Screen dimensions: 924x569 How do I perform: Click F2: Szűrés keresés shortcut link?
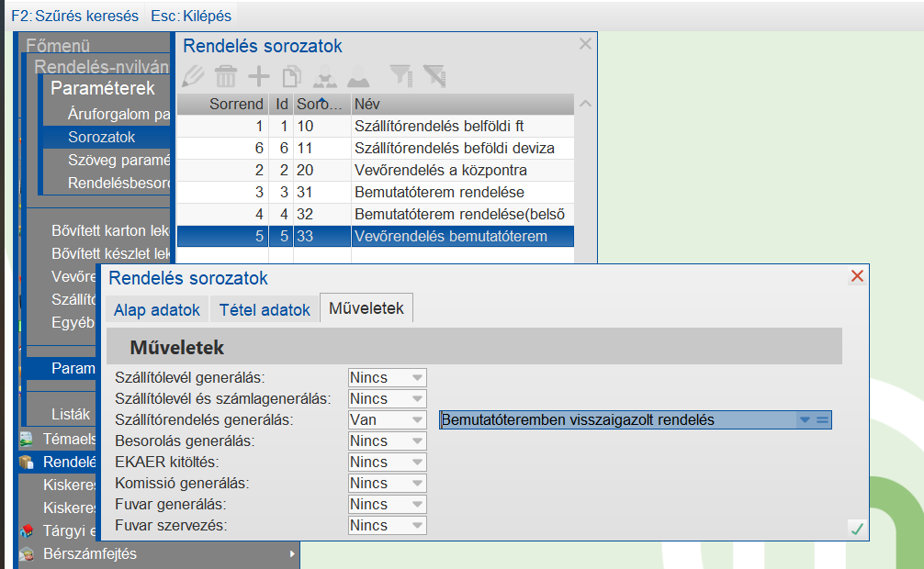click(74, 16)
